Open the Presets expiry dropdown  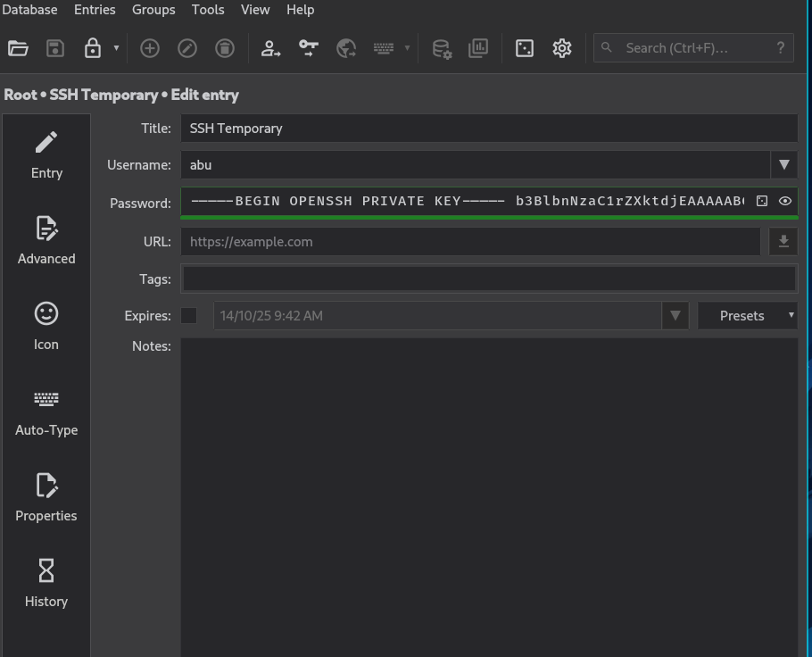(747, 315)
